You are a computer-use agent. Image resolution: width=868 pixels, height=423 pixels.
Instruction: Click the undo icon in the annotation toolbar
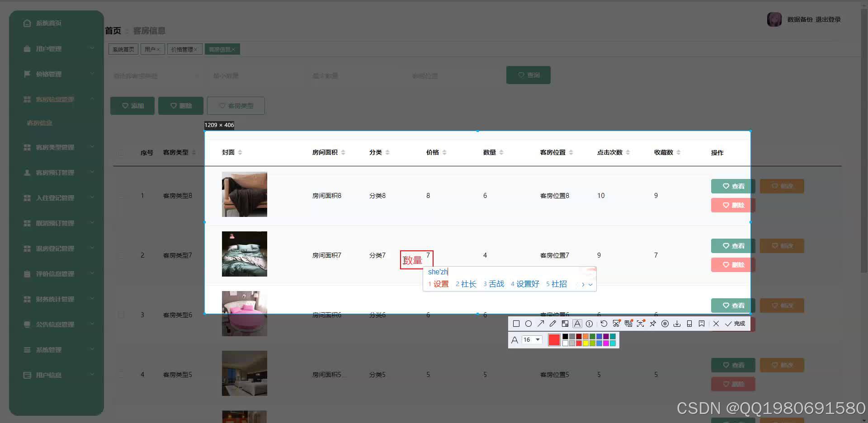[604, 324]
